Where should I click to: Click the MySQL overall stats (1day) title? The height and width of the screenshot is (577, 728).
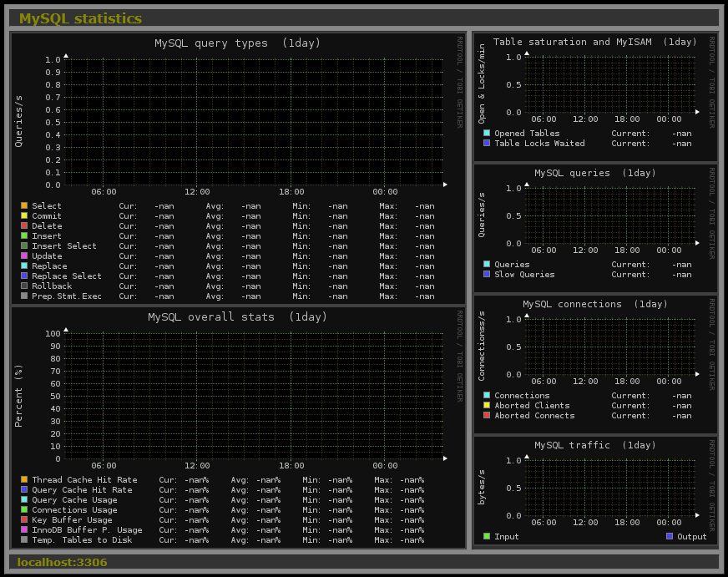coord(237,317)
